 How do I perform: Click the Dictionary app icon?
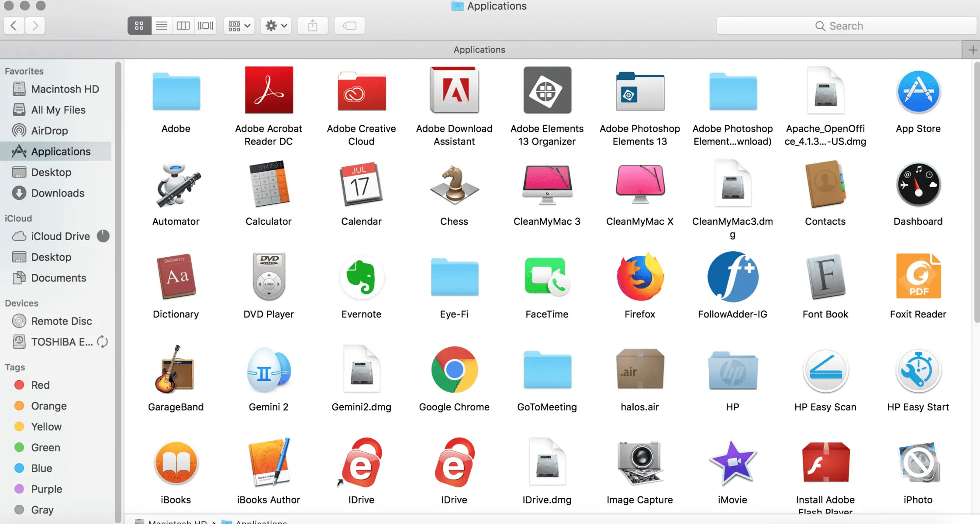[x=176, y=276]
